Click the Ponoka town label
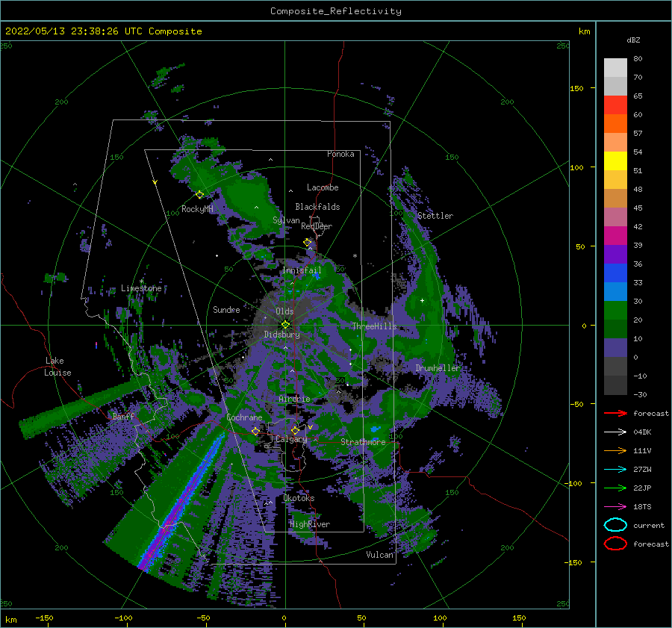The height and width of the screenshot is (628, 672). tap(340, 154)
